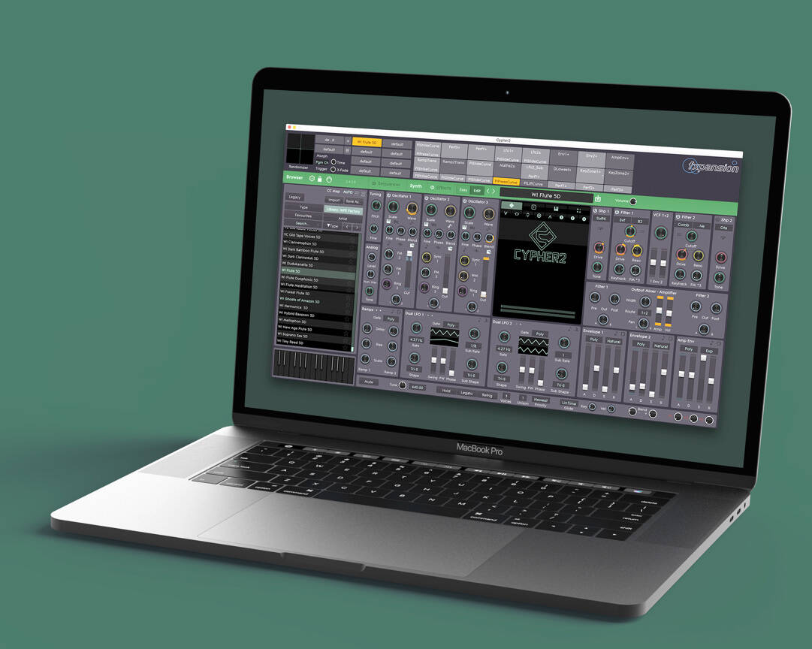Click the Import button

click(334, 200)
